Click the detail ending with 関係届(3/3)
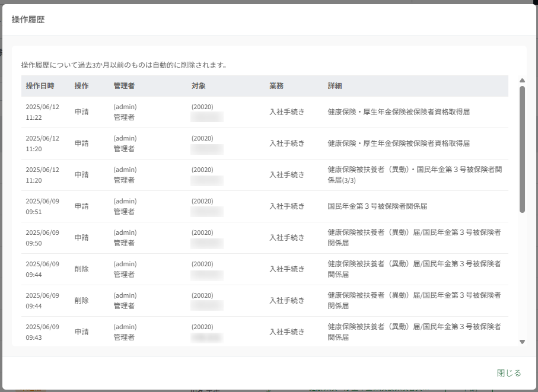This screenshot has height=392, width=538. [x=415, y=174]
